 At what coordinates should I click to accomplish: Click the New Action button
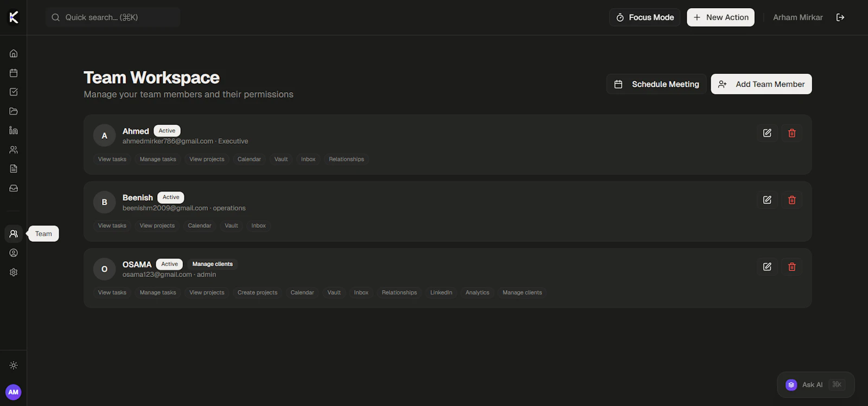[720, 17]
